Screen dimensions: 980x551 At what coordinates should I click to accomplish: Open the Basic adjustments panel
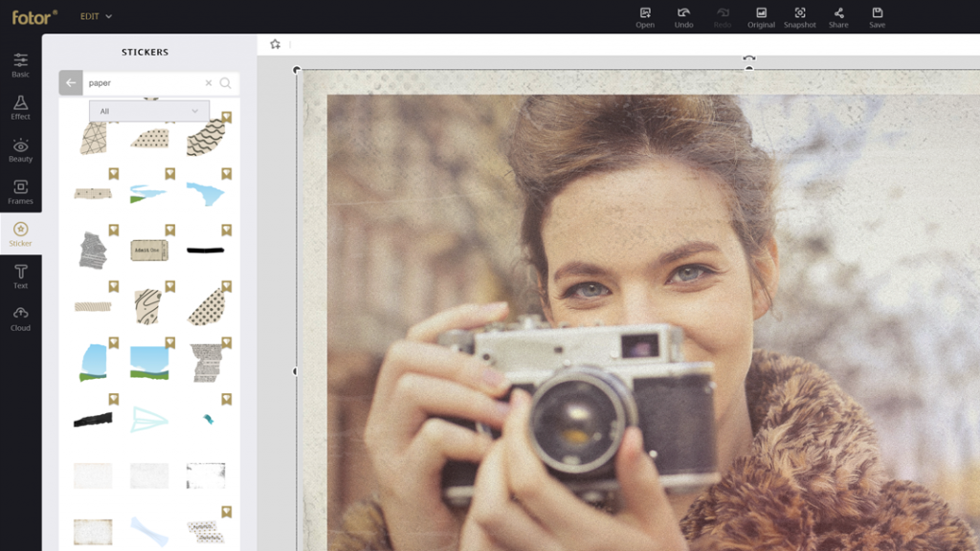[x=21, y=65]
